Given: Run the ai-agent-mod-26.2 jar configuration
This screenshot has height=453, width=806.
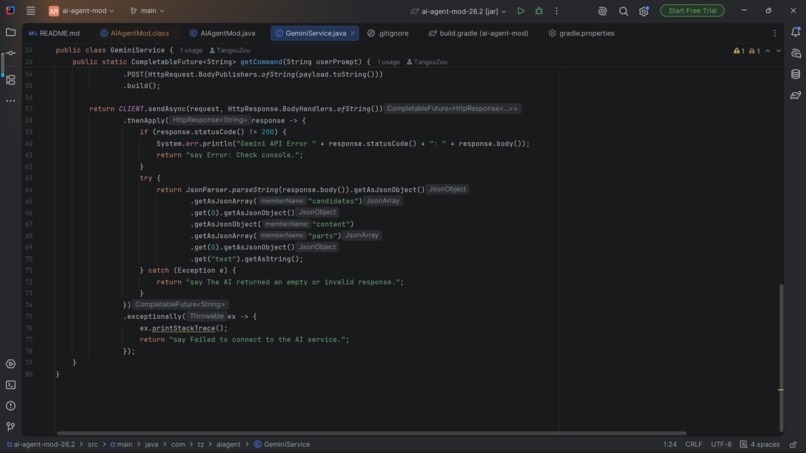Looking at the screenshot, I should click(x=521, y=11).
